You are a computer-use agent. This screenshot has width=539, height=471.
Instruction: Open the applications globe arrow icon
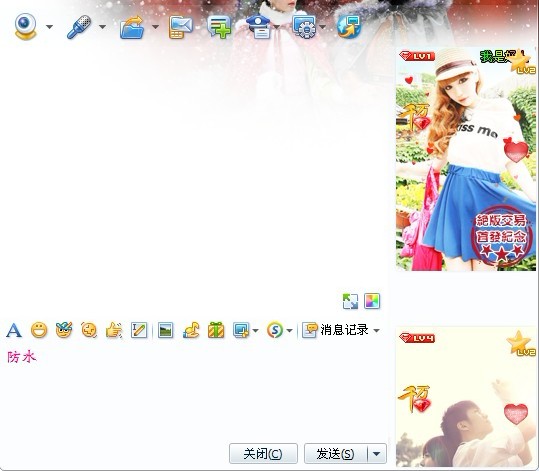pyautogui.click(x=349, y=26)
